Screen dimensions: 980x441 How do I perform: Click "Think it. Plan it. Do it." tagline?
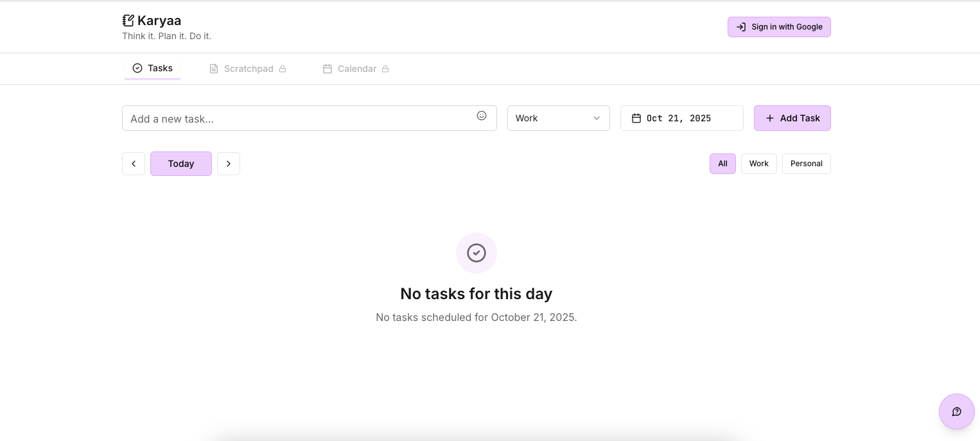pos(167,36)
